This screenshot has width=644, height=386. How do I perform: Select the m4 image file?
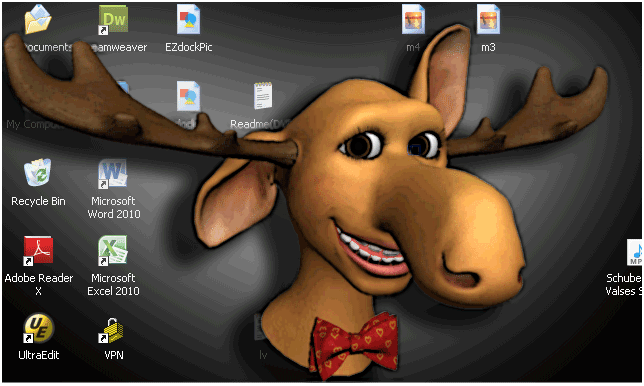point(413,20)
